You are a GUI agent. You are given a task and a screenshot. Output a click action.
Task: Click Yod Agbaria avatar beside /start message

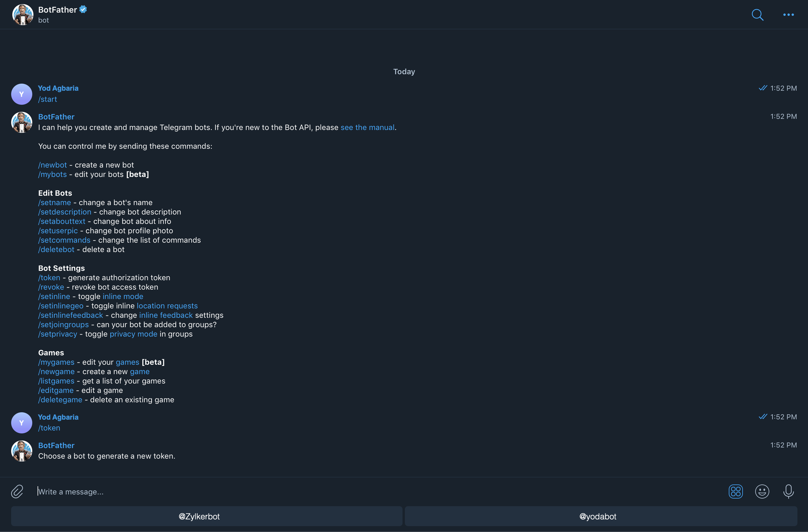coord(22,94)
